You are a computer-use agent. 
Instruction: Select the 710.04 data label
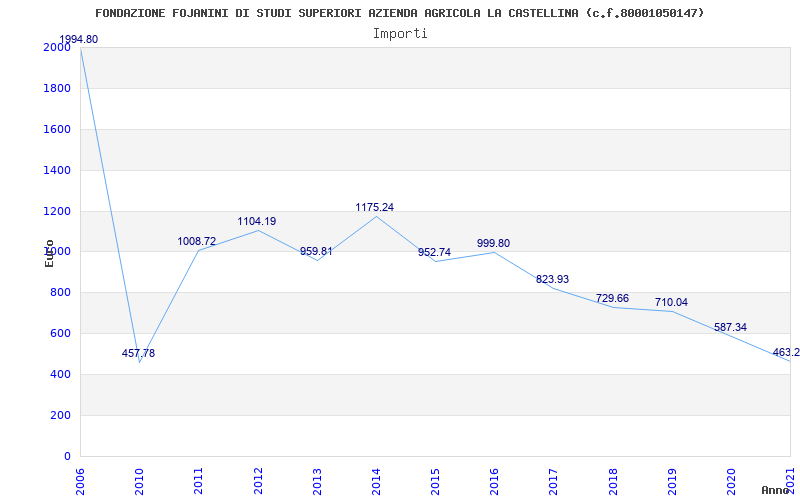(x=671, y=302)
